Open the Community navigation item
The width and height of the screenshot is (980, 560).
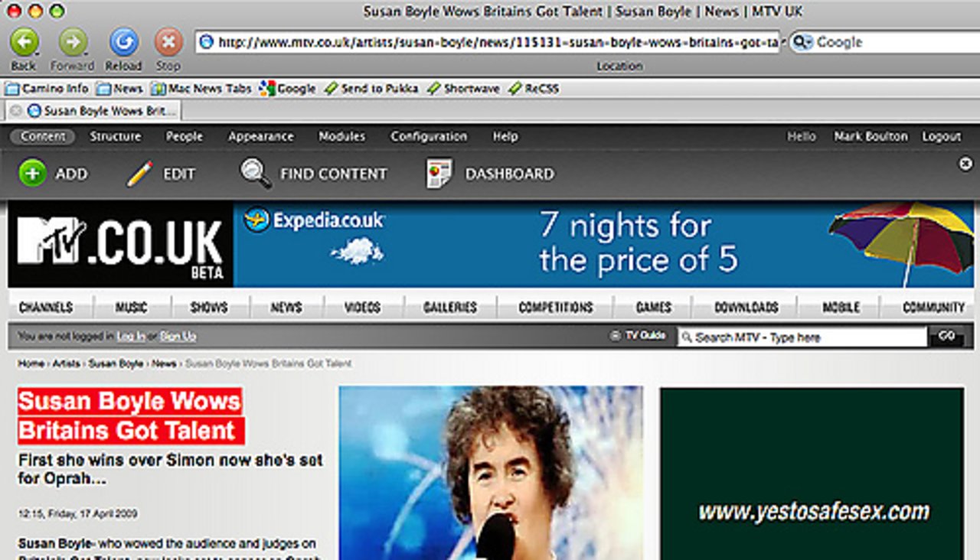pyautogui.click(x=933, y=308)
